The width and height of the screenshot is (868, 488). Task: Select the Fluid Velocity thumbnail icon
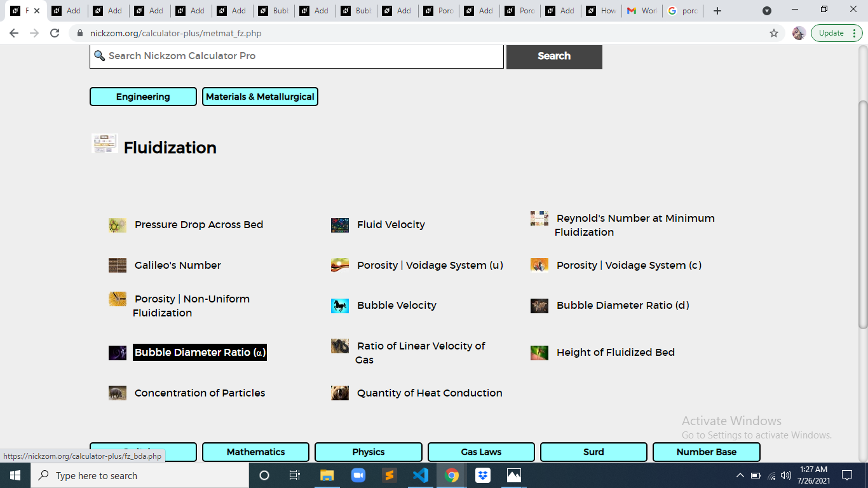(x=340, y=225)
